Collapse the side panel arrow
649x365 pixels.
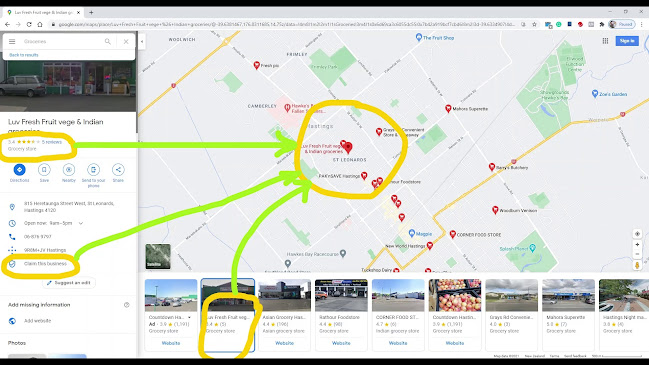point(142,41)
